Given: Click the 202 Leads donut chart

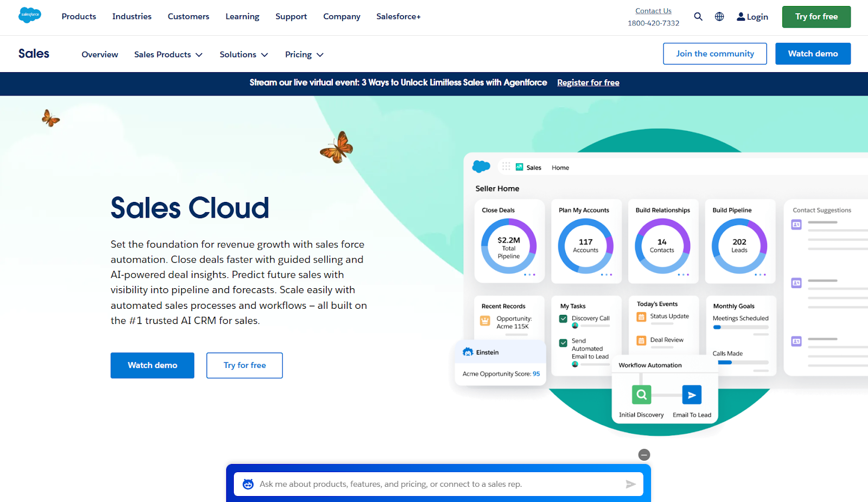Looking at the screenshot, I should point(739,246).
